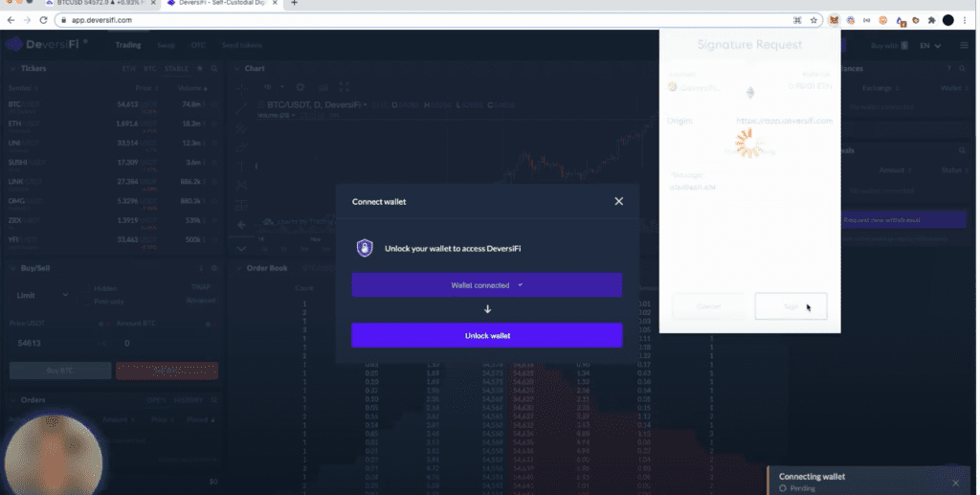Click the Amount BTC input field
Screen dimensions: 980x495
167,343
